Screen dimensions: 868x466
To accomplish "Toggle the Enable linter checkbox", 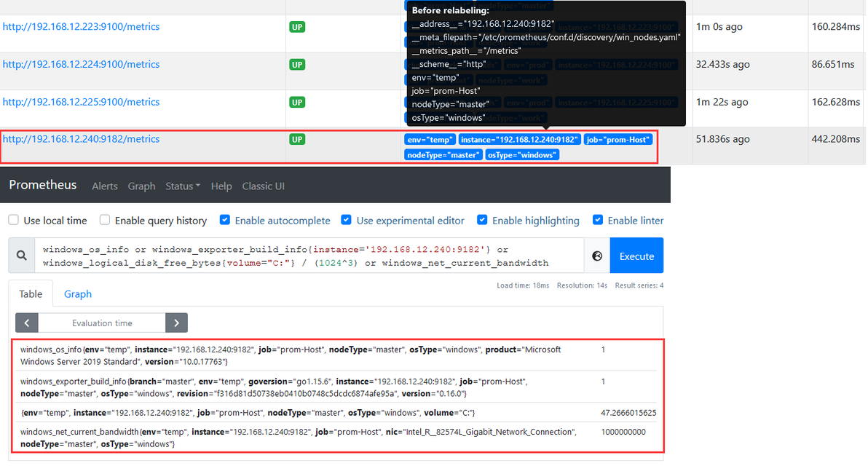I will (x=598, y=220).
